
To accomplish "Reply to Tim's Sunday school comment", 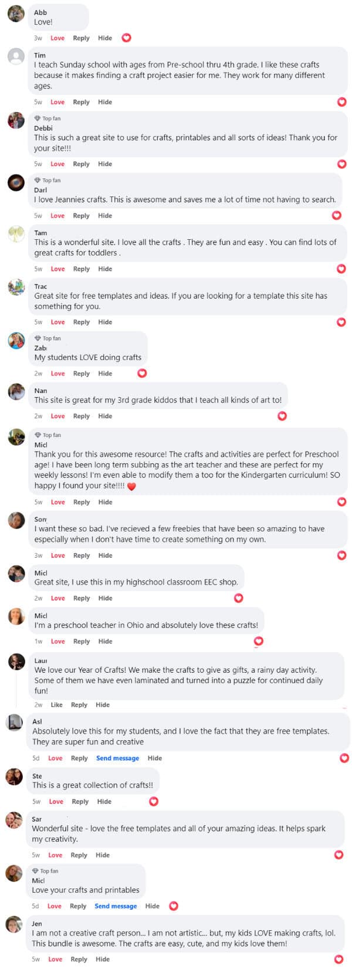I will click(81, 102).
